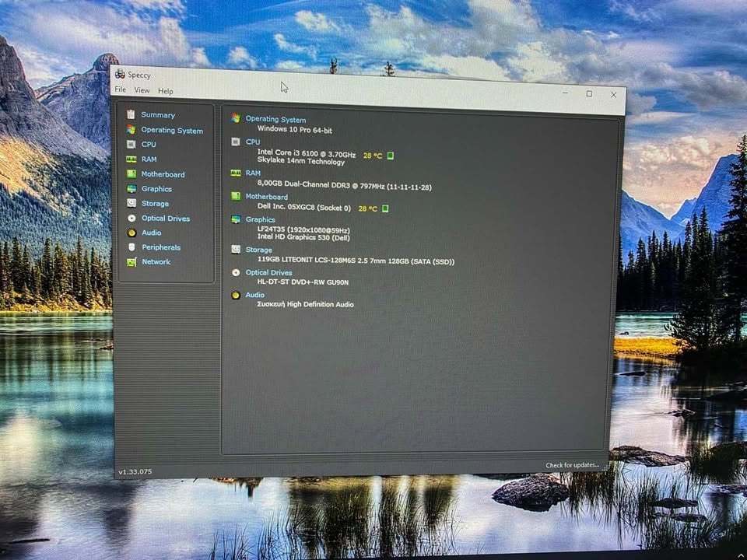Click 8,00GB Dual-Channel DDR3 text line
The width and height of the screenshot is (747, 560).
(345, 185)
